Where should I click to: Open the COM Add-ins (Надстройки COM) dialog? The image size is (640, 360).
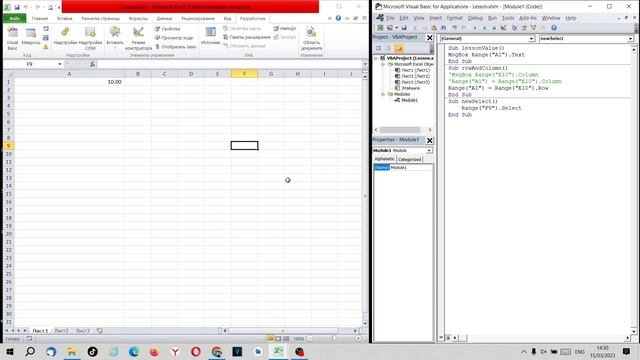point(90,39)
